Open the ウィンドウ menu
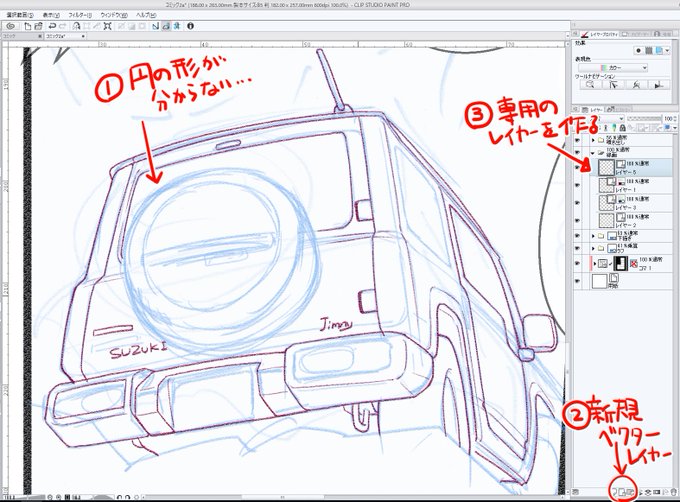The image size is (680, 502). [114, 15]
